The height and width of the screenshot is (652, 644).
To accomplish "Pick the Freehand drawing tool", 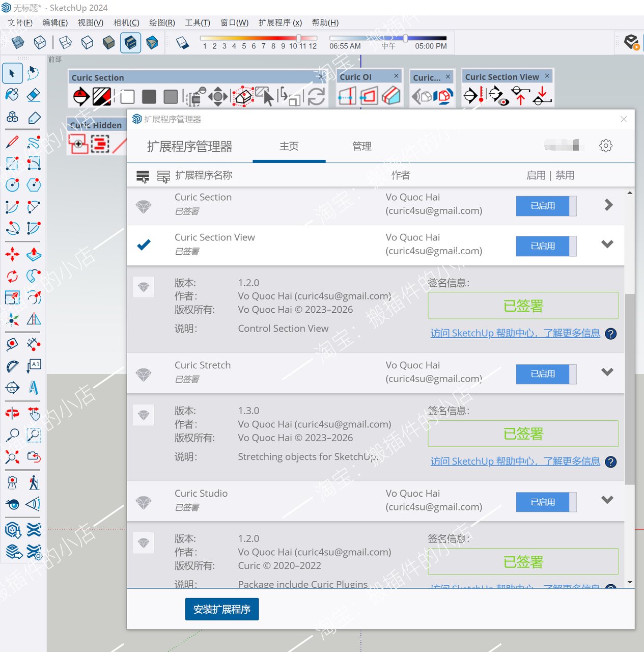I will [34, 142].
